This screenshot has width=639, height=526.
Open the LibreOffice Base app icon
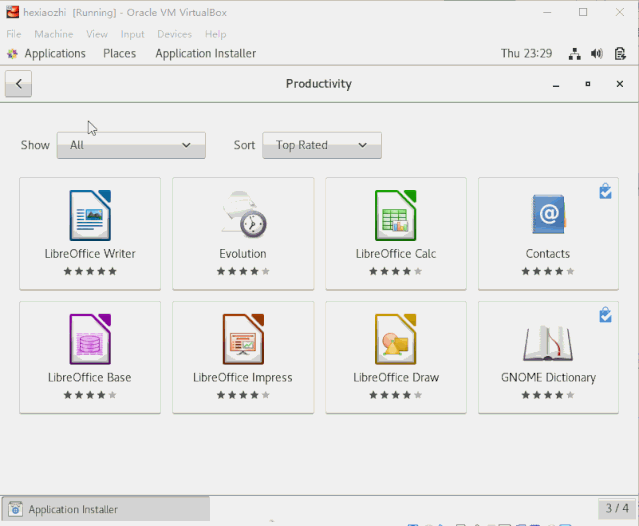pos(90,339)
